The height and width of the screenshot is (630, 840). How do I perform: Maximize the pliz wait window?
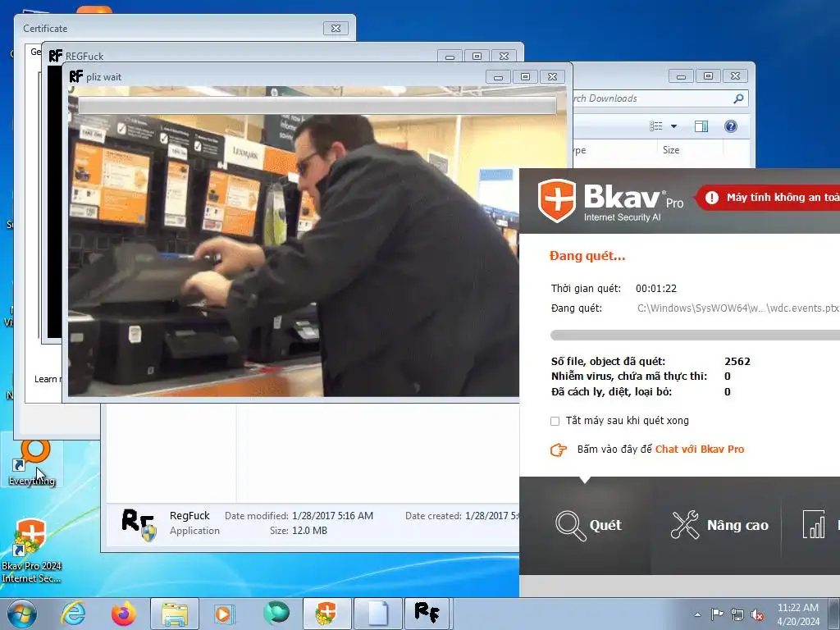[x=525, y=76]
